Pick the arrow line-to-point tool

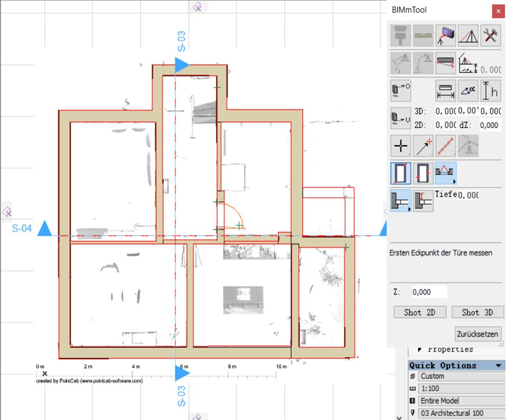click(424, 146)
